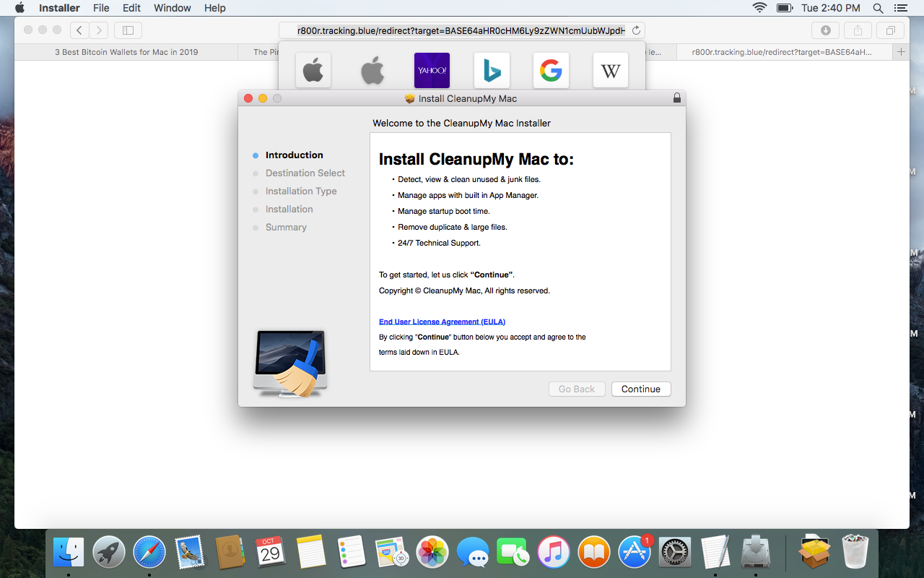Open a new Safari tab with plus

click(900, 52)
